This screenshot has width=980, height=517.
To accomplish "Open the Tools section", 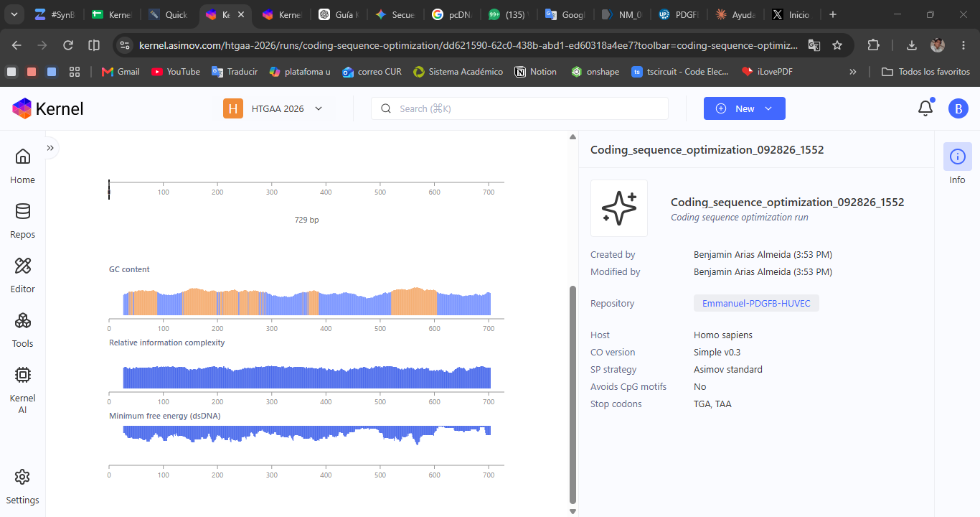I will (22, 329).
